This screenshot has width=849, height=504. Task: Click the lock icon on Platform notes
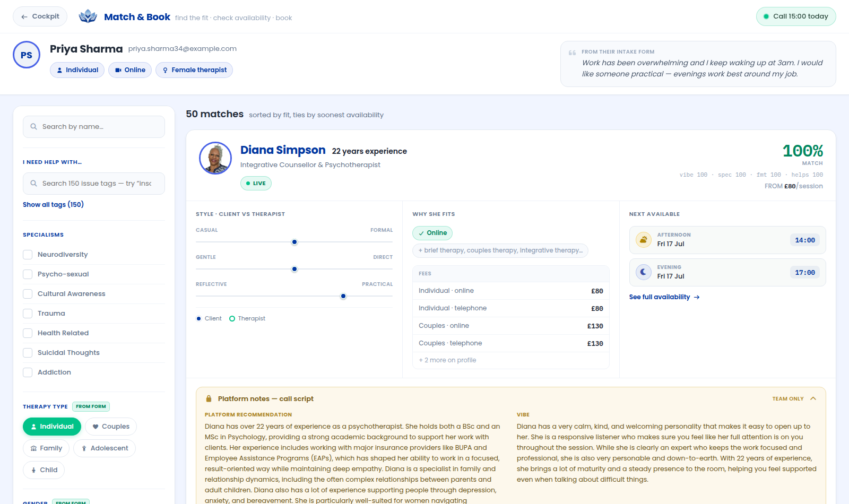(x=209, y=399)
